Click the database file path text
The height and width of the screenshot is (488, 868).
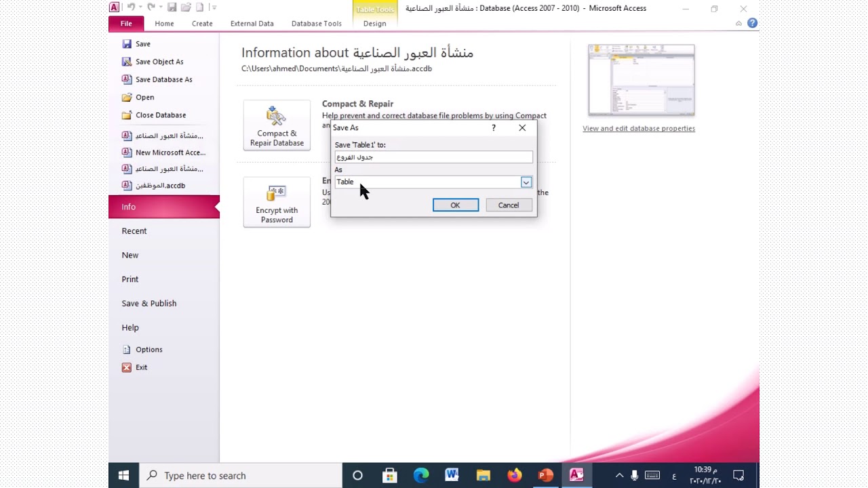pos(336,68)
